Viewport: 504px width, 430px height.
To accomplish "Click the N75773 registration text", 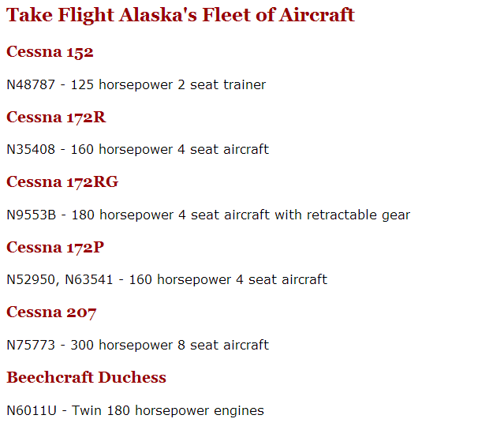I will 31,345.
